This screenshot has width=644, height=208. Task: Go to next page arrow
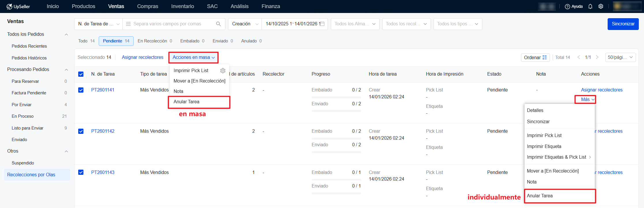[x=597, y=57]
